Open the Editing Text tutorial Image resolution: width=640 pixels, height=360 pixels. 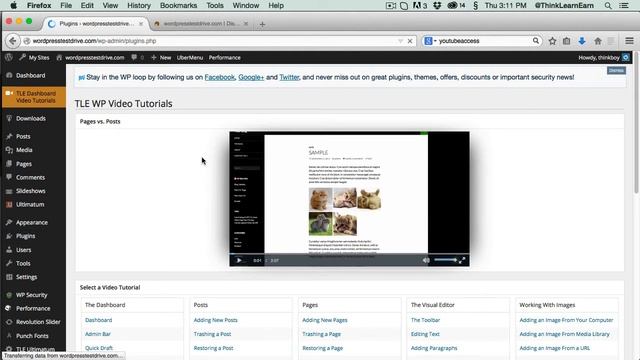tap(425, 334)
